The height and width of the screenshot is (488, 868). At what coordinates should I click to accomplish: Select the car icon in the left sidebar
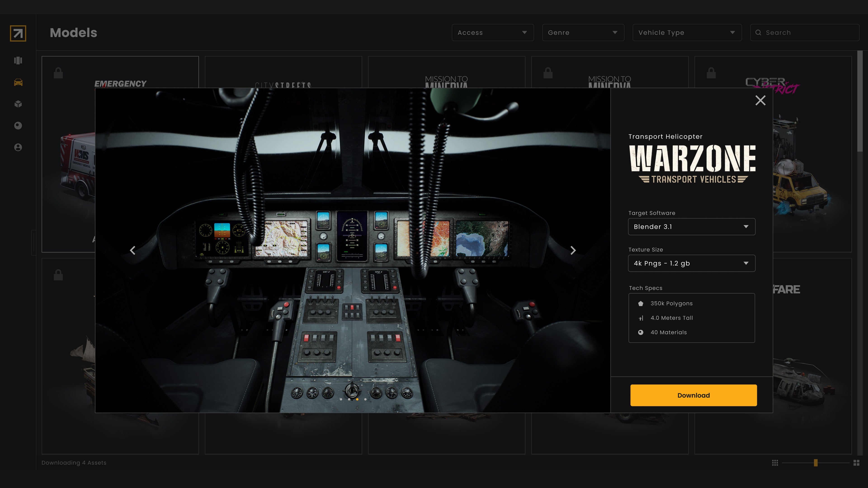click(18, 82)
